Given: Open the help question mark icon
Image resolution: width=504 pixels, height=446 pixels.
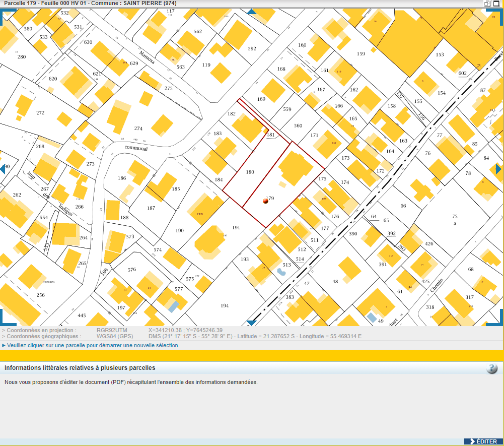Looking at the screenshot, I should [492, 368].
